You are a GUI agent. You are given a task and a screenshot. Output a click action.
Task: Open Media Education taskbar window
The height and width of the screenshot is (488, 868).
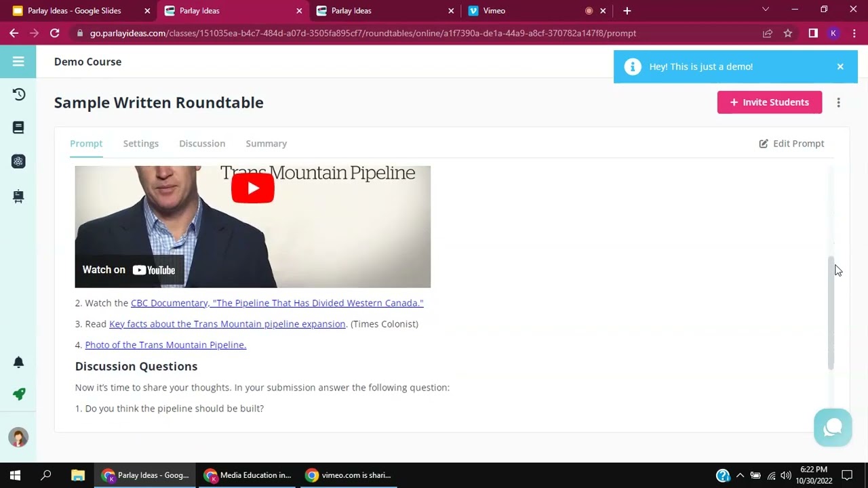(248, 475)
